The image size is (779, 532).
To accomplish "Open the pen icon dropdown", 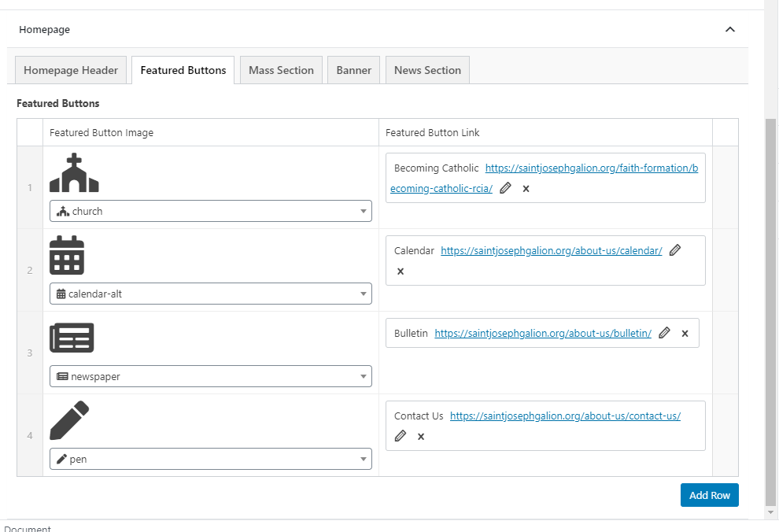I will coord(210,459).
